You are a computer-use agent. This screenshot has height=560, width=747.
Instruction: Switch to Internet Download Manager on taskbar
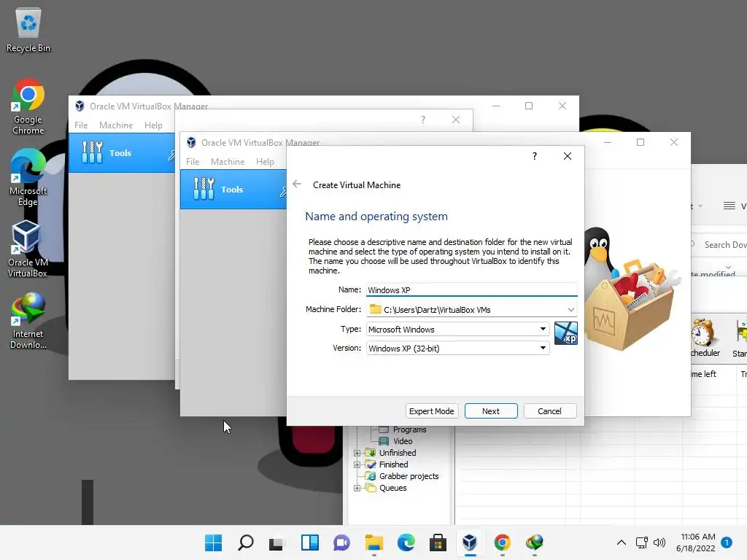tap(535, 542)
